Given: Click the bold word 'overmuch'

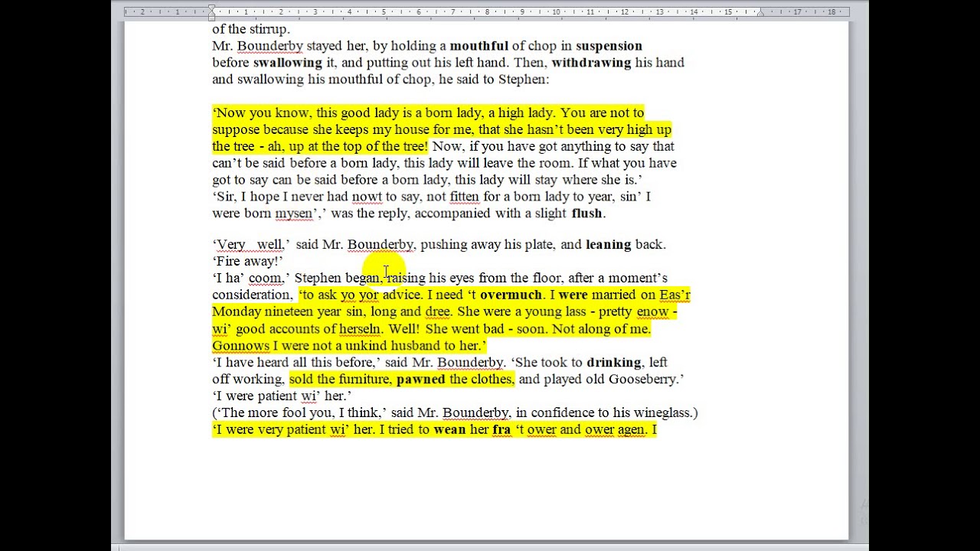Looking at the screenshot, I should coord(511,295).
